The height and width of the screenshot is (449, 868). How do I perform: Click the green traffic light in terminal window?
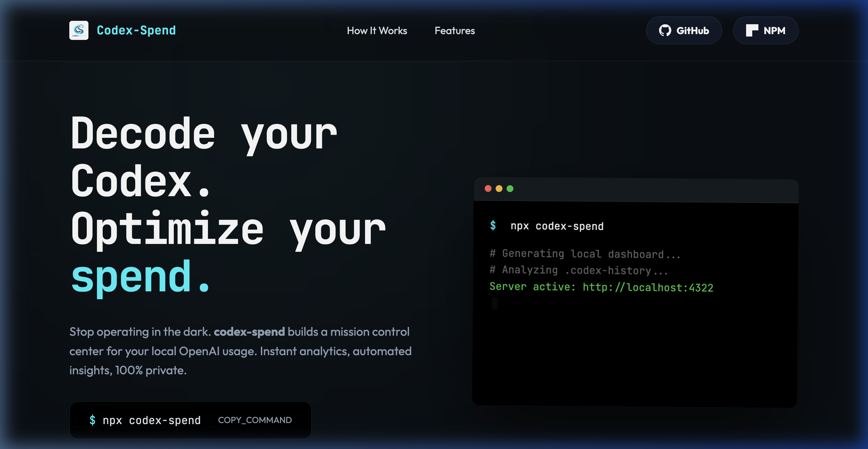510,188
